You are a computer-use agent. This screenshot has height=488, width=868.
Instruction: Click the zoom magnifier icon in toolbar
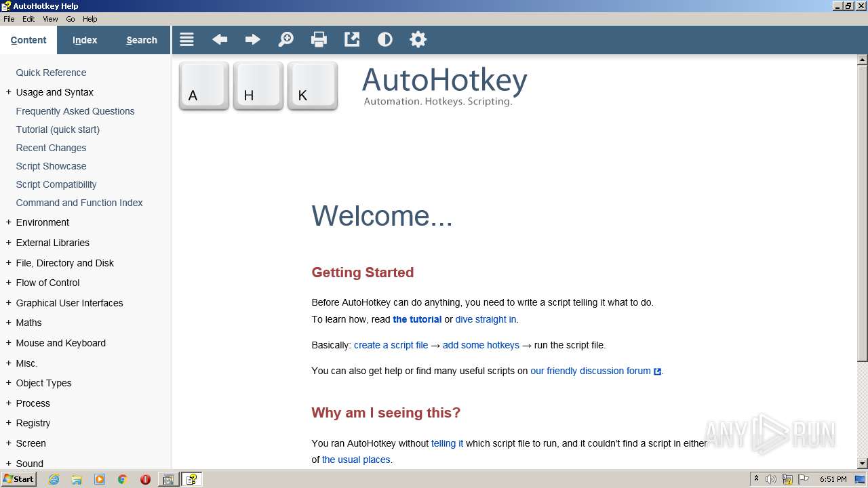pos(286,40)
